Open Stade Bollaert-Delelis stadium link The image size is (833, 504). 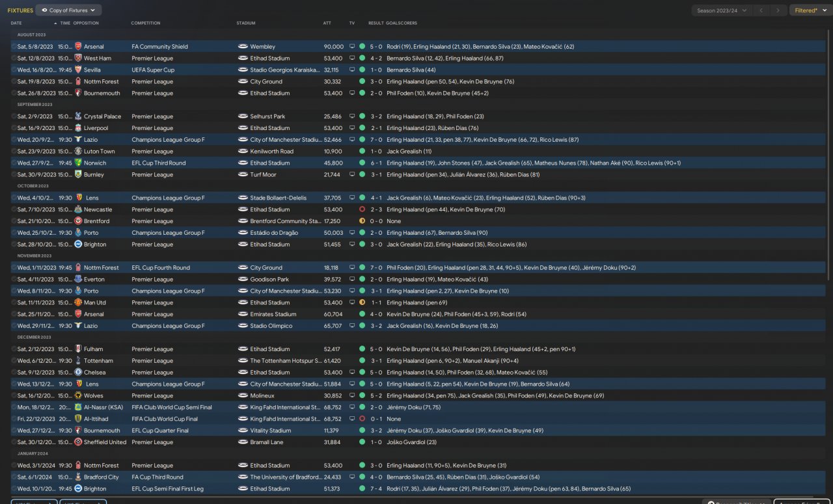pos(278,198)
